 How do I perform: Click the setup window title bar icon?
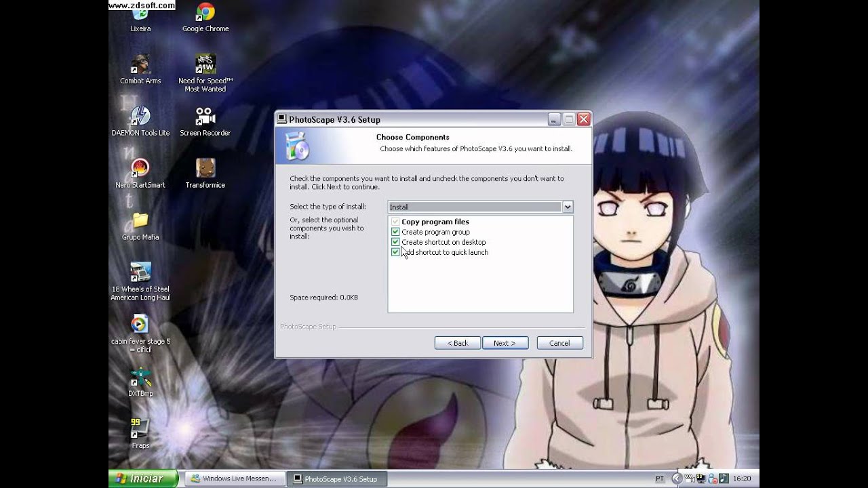pyautogui.click(x=282, y=119)
